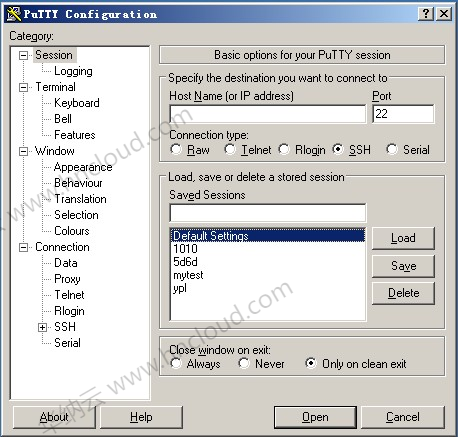Click the Delete session button
This screenshot has width=458, height=437.
pyautogui.click(x=403, y=293)
